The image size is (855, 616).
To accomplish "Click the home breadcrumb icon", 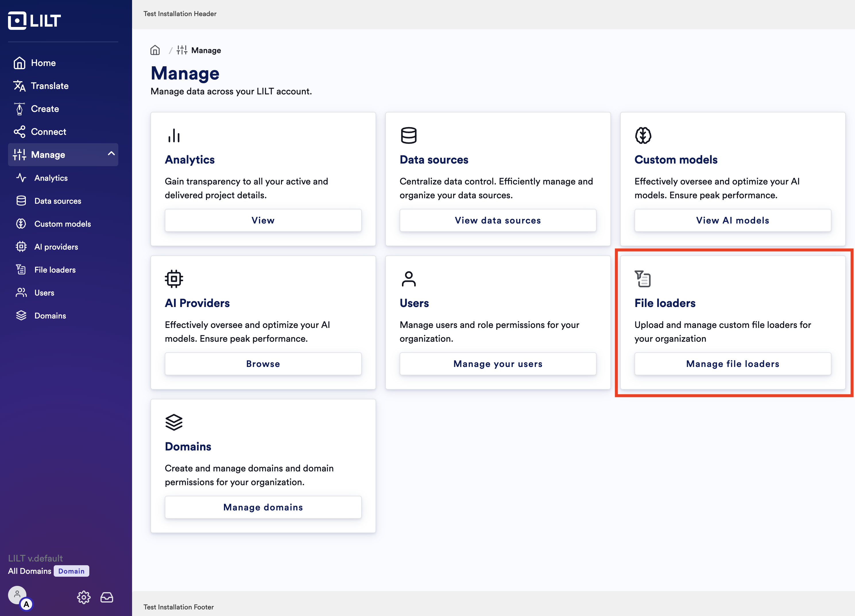I will point(155,50).
